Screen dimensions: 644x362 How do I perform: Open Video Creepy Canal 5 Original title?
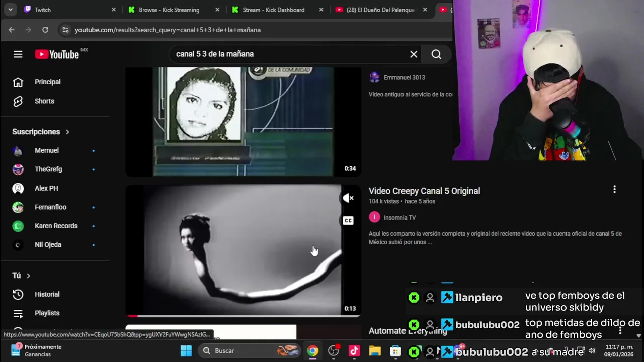(x=424, y=191)
